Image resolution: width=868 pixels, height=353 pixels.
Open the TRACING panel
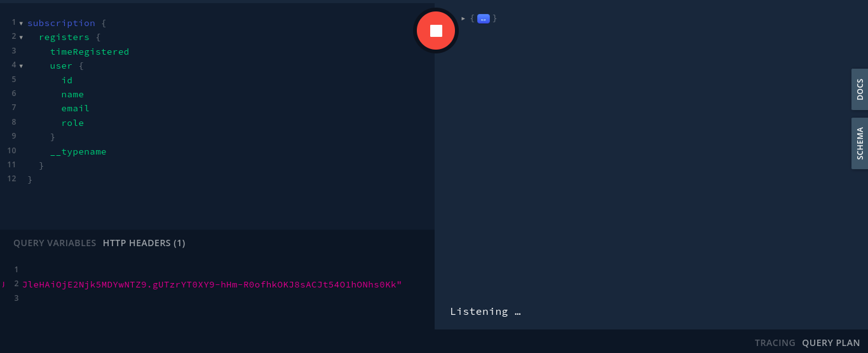click(775, 343)
